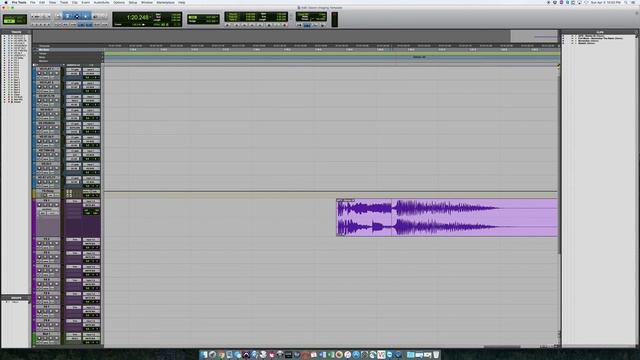Open the Trash in the Dock
The image size is (640, 360).
pyautogui.click(x=436, y=355)
